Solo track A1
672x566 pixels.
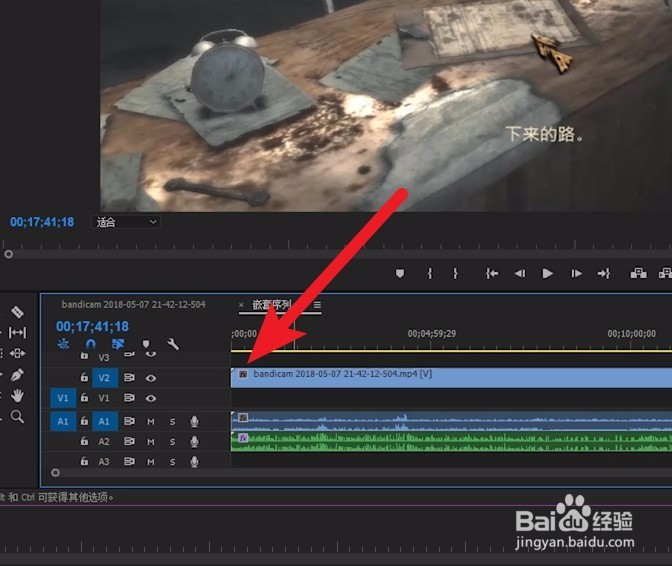pyautogui.click(x=172, y=422)
